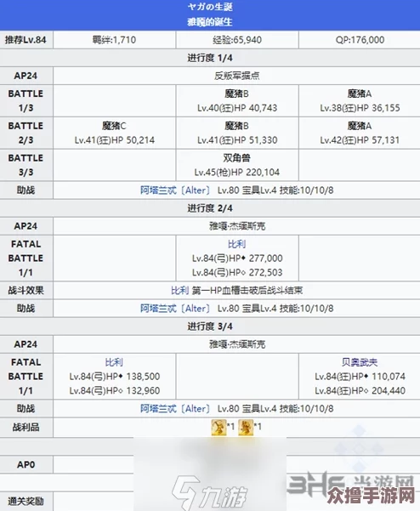Click 魔猪A Lv.42 HP 57,131 cell
The width and height of the screenshot is (420, 511).
(x=360, y=133)
